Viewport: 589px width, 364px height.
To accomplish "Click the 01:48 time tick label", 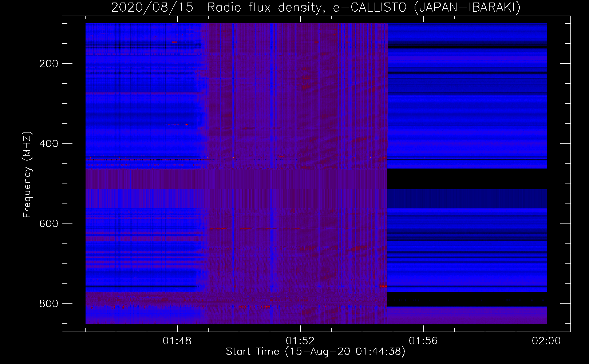I will 177,341.
